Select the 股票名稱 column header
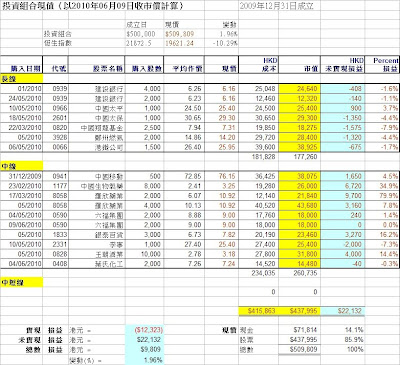The width and height of the screenshot is (400, 365). pyautogui.click(x=108, y=69)
